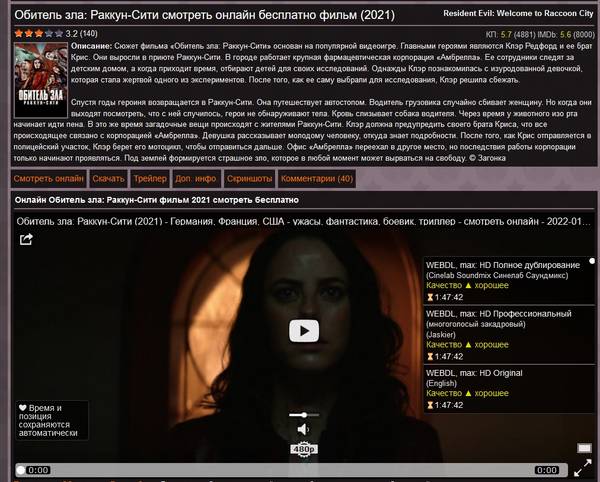600x482 pixels.
Task: Click the heading Обитель зла: Раккун-Сити смотреть онлайн
Action: [x=205, y=15]
